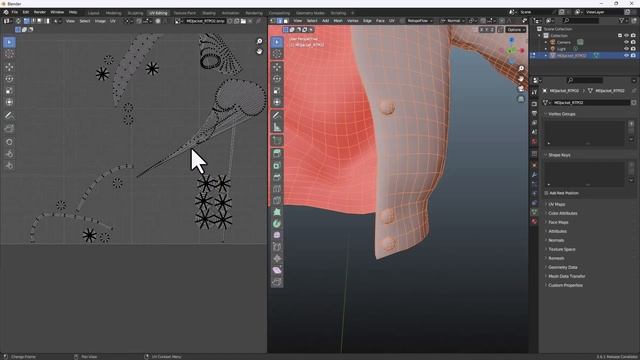Viewport: 640px width, 360px height.
Task: Activate the UV editor Scale tool
Action: coord(9,91)
